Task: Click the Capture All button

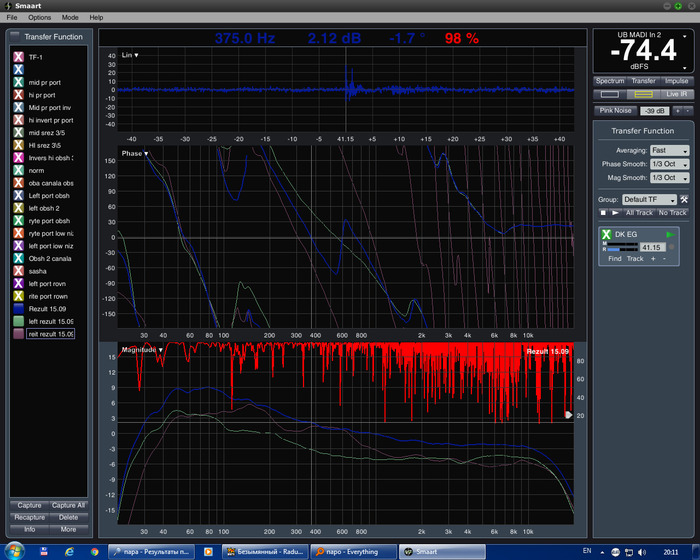Action: (68, 505)
